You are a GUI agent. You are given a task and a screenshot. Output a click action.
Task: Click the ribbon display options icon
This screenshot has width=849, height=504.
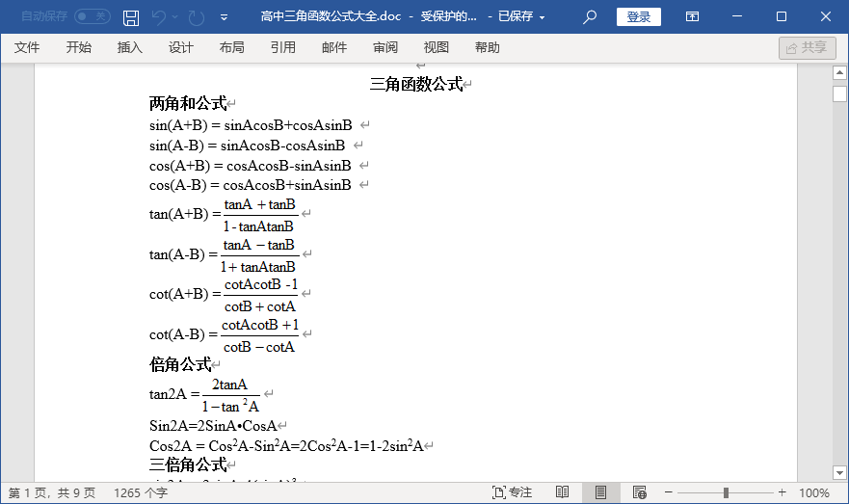tap(692, 17)
